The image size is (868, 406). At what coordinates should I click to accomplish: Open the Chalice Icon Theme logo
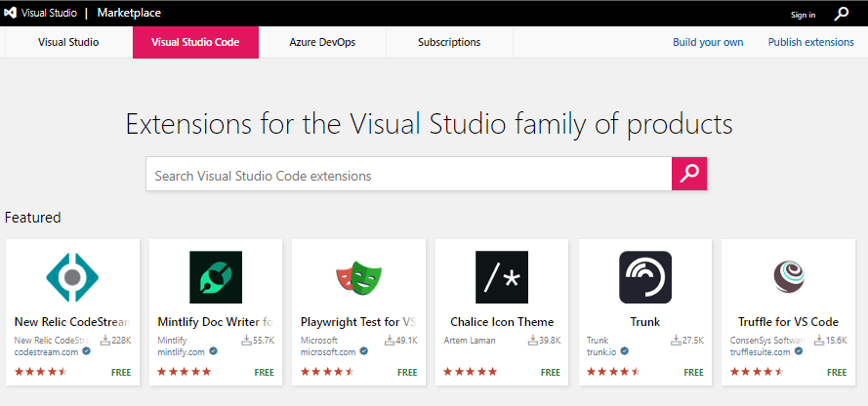point(502,277)
